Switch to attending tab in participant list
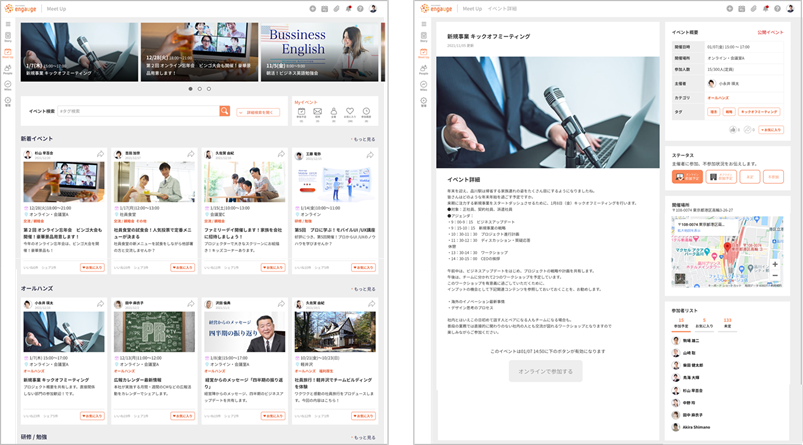803x445 pixels. (681, 323)
